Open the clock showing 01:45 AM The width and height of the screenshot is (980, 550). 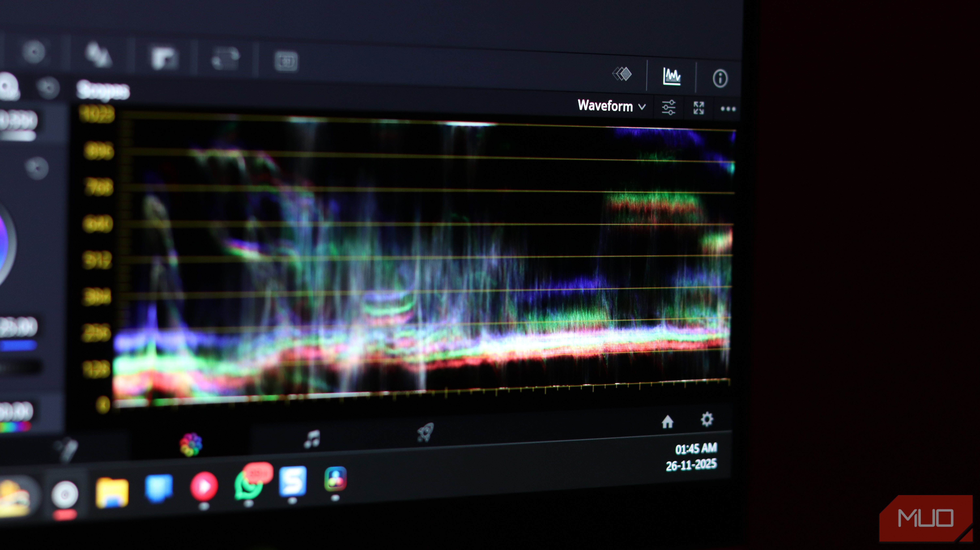pyautogui.click(x=696, y=449)
